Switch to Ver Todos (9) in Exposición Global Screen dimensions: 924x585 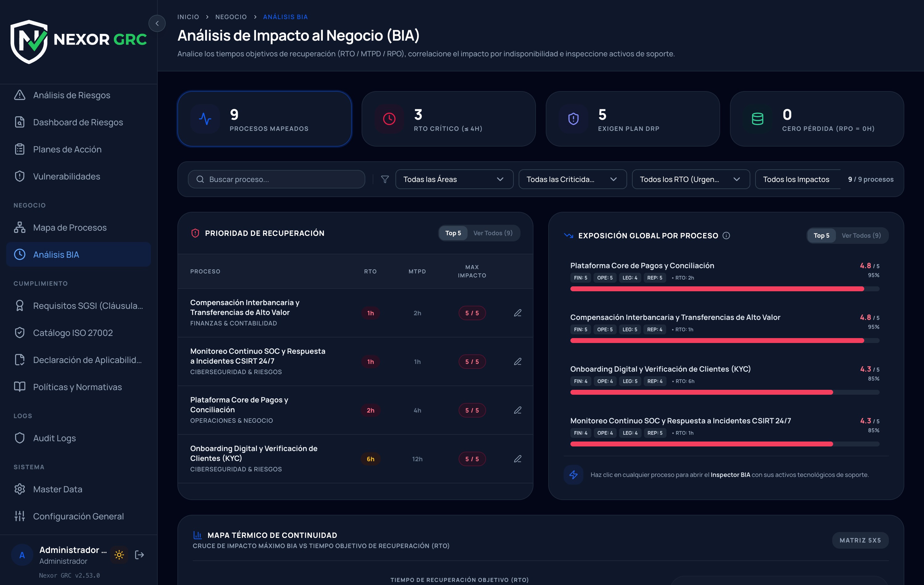coord(861,236)
